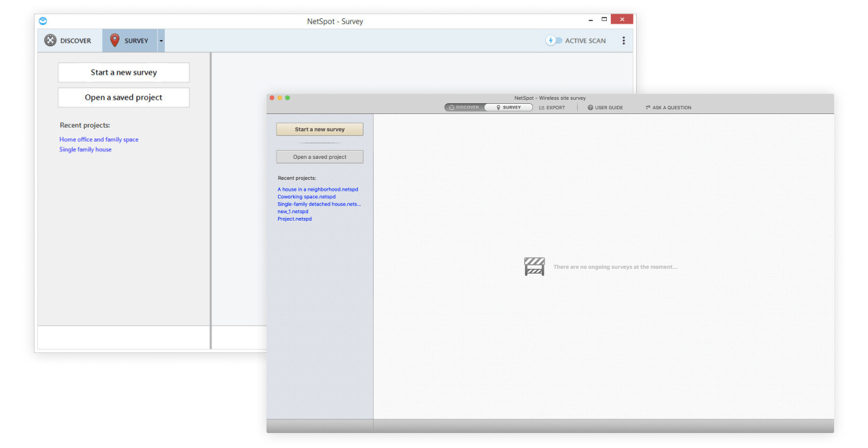Screen dimensions: 868x448
Task: Click the 'NetSpot - Wireless site survey' title text
Action: 550,98
